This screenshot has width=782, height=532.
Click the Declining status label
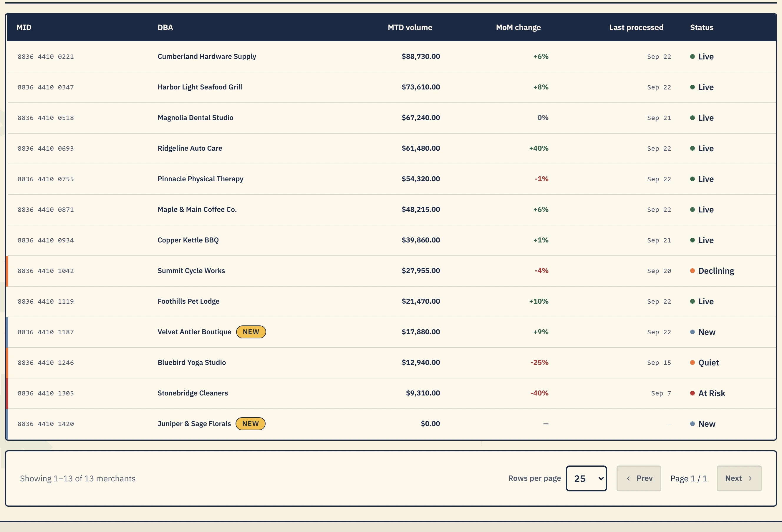coord(716,271)
